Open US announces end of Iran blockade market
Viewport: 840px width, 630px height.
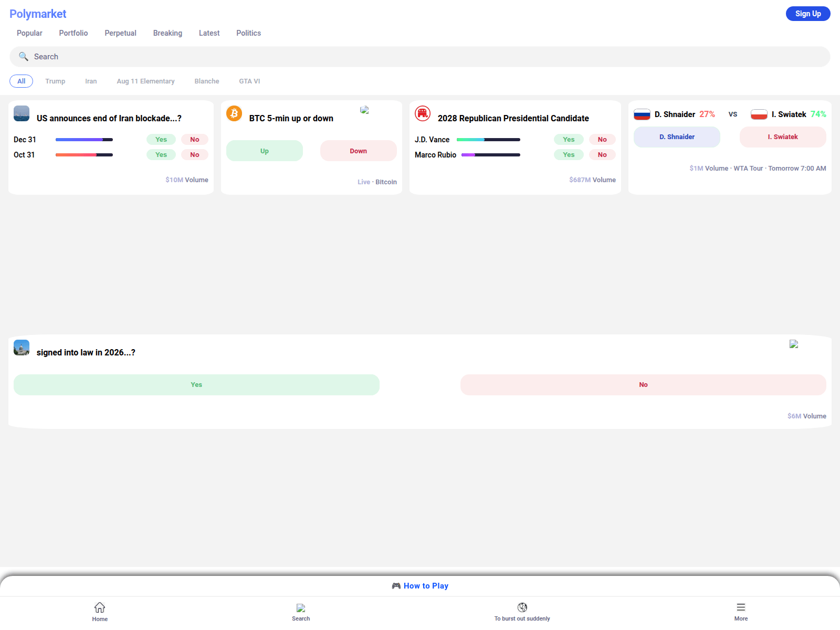pyautogui.click(x=109, y=119)
